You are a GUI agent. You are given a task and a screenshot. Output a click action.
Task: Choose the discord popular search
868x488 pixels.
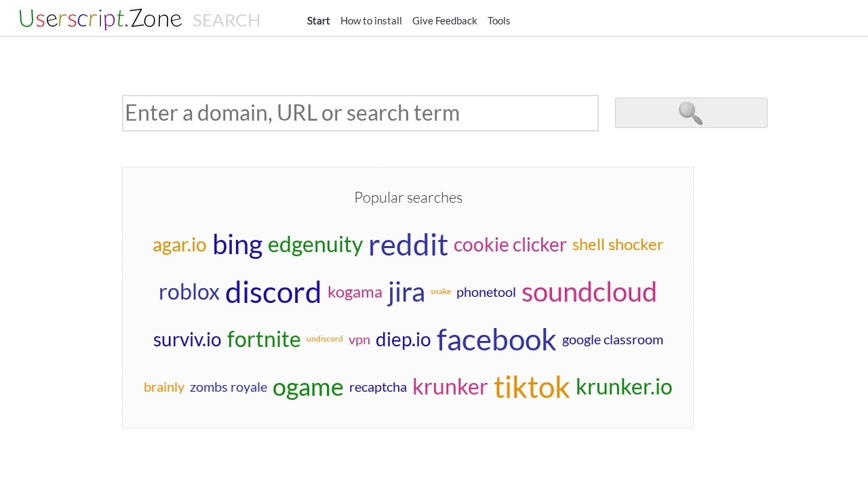(x=273, y=292)
